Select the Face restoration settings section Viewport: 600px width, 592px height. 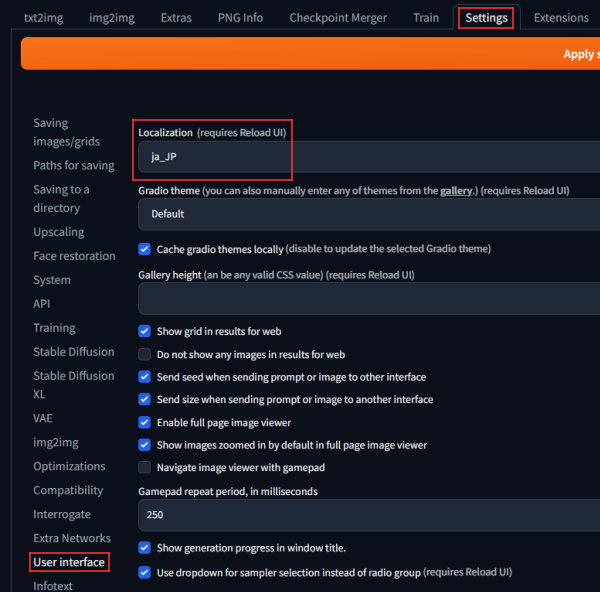click(74, 256)
